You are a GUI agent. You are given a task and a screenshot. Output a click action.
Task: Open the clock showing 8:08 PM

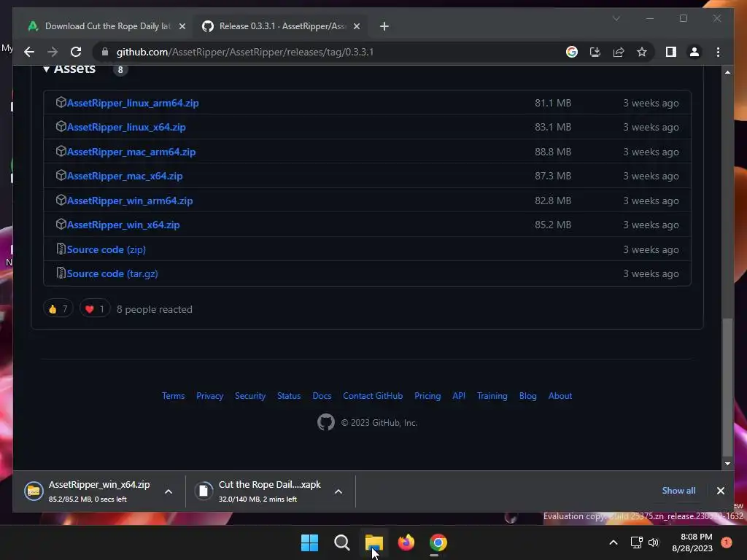point(692,542)
